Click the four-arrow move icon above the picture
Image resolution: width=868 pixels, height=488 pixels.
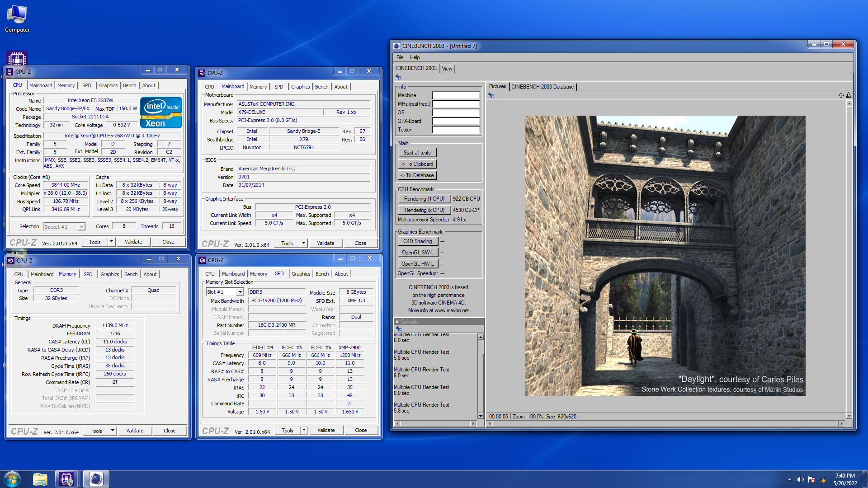[841, 95]
